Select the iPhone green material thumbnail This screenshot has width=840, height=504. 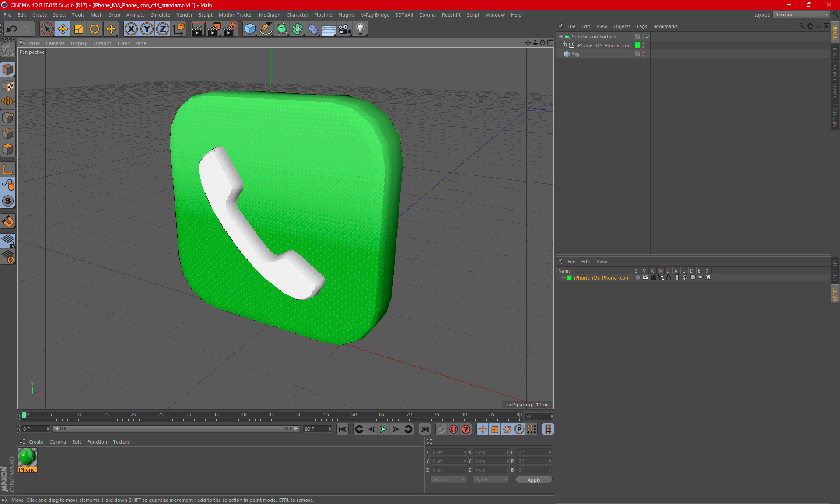click(x=28, y=458)
